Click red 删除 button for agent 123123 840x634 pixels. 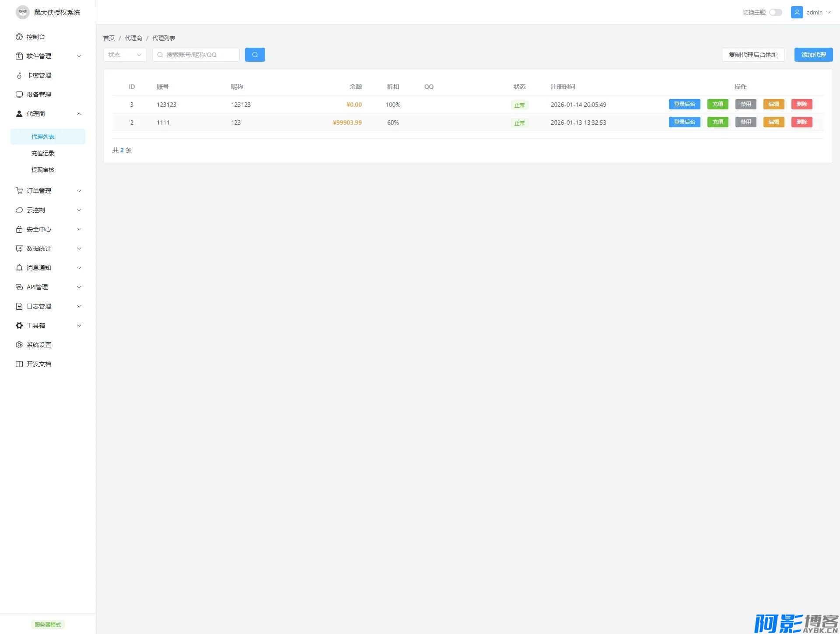tap(801, 104)
